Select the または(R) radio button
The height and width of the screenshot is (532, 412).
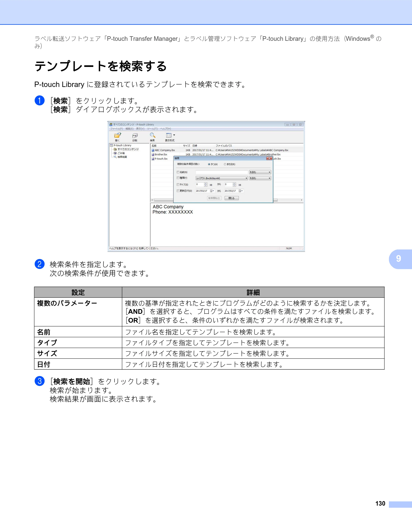pyautogui.click(x=225, y=164)
